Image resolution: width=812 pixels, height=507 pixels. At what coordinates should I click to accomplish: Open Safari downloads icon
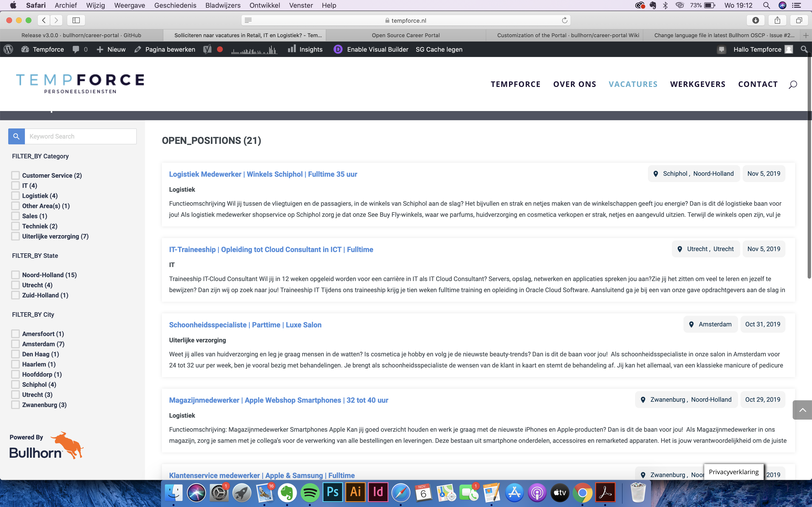point(756,21)
